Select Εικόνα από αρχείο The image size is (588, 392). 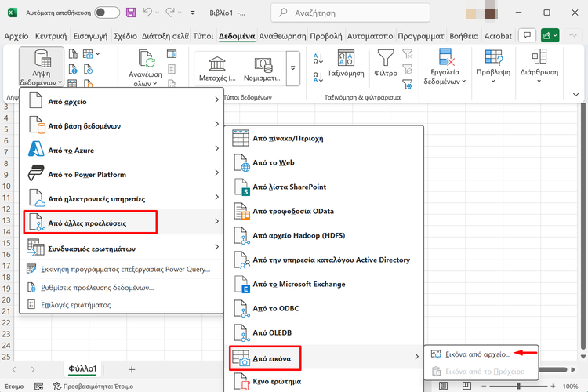[x=481, y=354]
